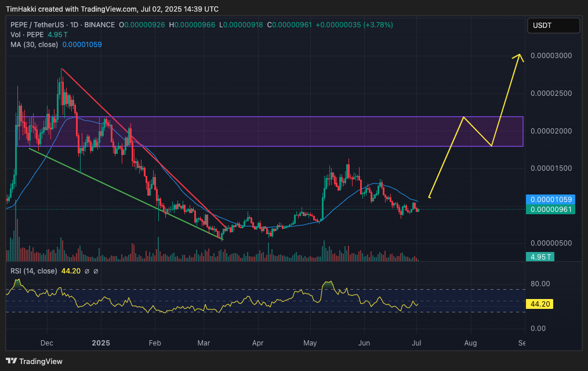Click the 2025 label on the time axis
This screenshot has height=371, width=588.
(101, 343)
